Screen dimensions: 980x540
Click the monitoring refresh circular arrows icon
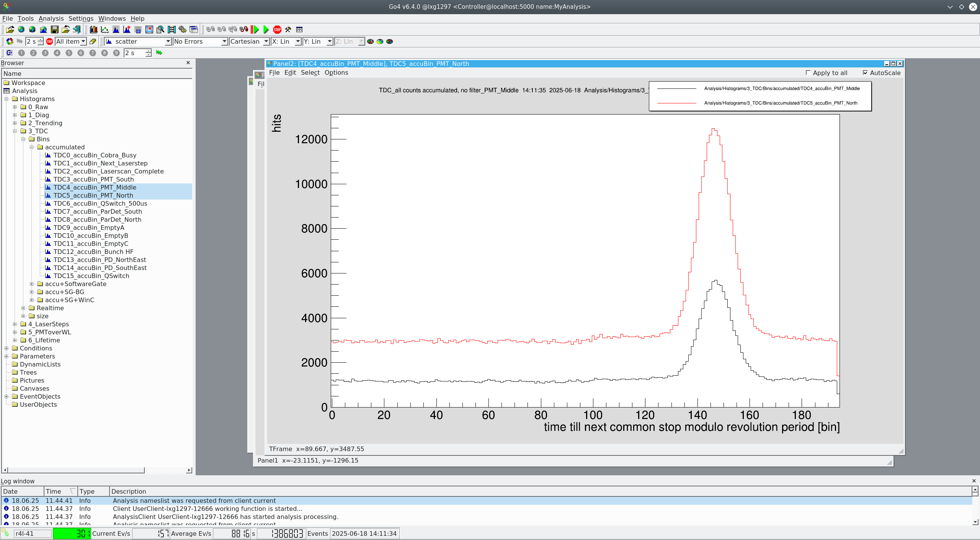pos(10,41)
